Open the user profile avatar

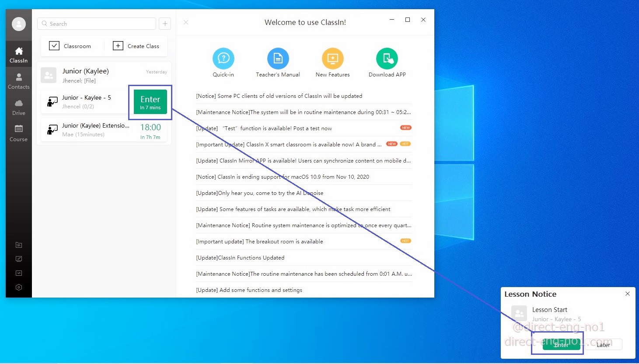pos(19,24)
